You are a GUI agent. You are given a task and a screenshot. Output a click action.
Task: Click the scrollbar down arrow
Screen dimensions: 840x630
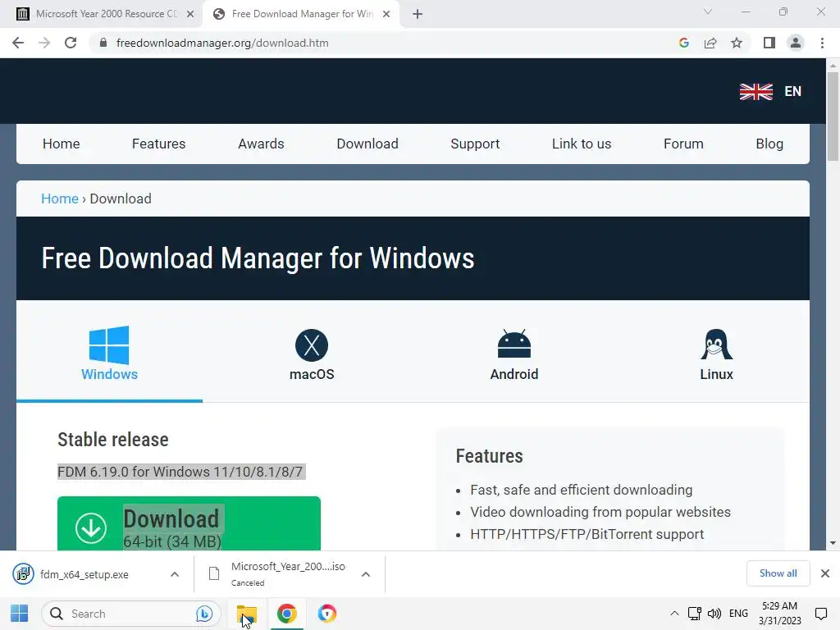(x=833, y=543)
